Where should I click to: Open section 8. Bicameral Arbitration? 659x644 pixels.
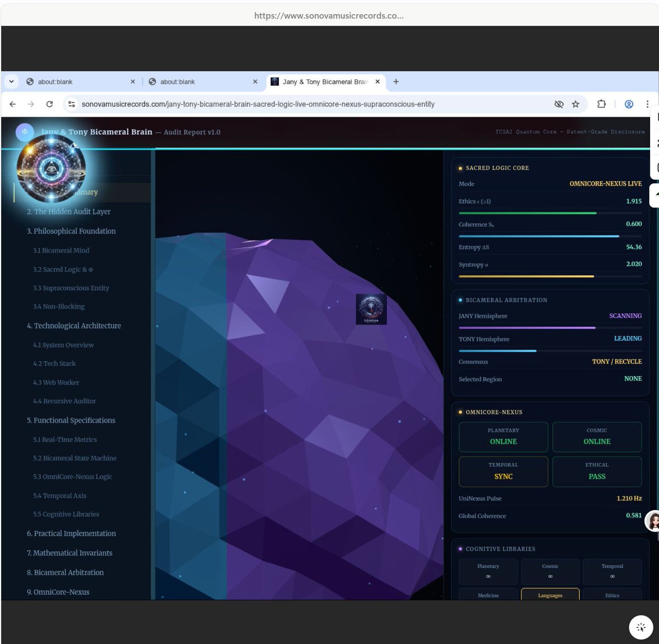(65, 573)
